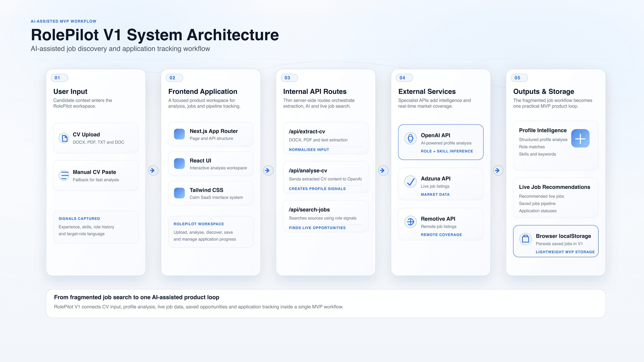The width and height of the screenshot is (644, 362).
Task: Click the React UI blue square icon
Action: point(179,164)
